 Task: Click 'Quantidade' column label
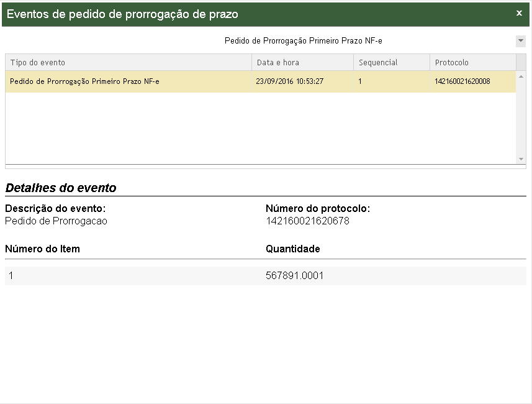293,249
